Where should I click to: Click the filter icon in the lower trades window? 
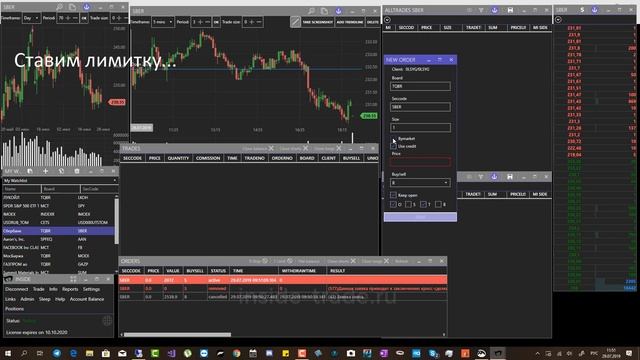481,177
